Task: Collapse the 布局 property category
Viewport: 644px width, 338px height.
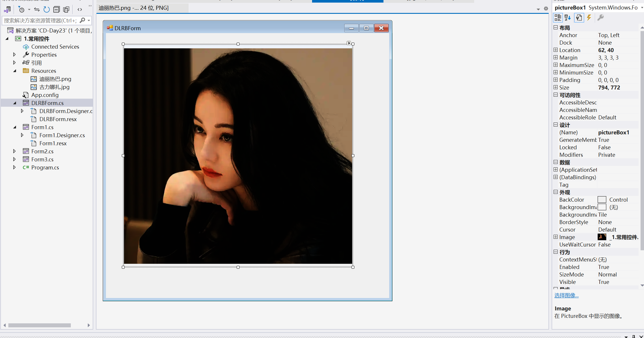Action: pyautogui.click(x=556, y=28)
